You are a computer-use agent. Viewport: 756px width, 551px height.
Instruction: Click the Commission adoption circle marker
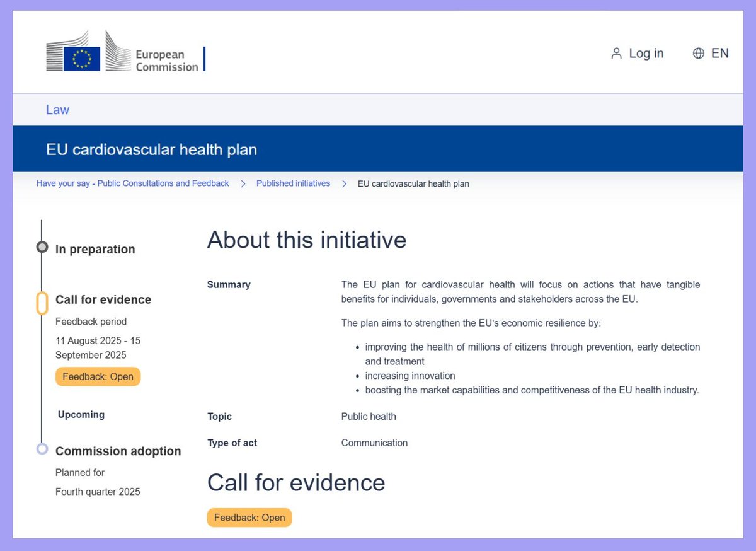pyautogui.click(x=42, y=449)
